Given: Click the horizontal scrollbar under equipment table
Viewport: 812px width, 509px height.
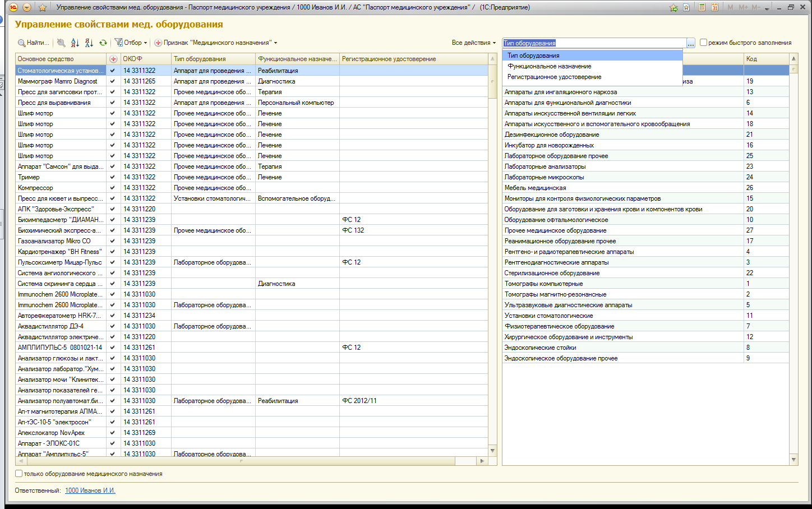Looking at the screenshot, I should 247,461.
